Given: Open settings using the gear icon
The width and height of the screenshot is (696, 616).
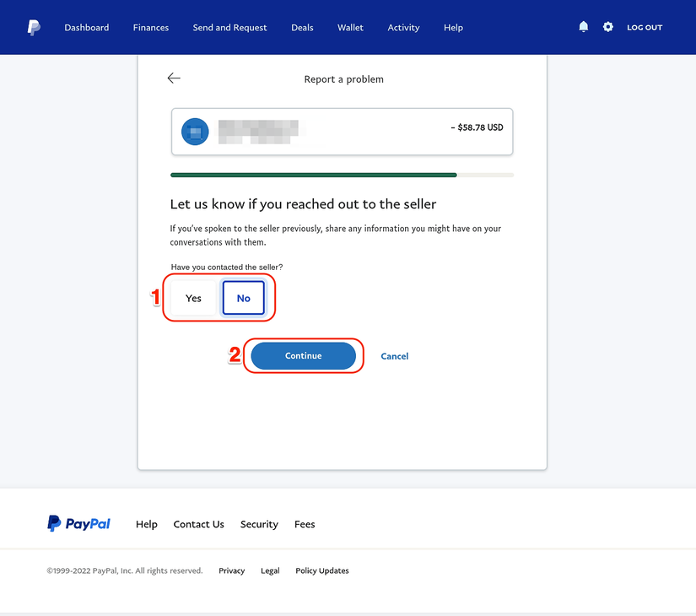Looking at the screenshot, I should [608, 27].
